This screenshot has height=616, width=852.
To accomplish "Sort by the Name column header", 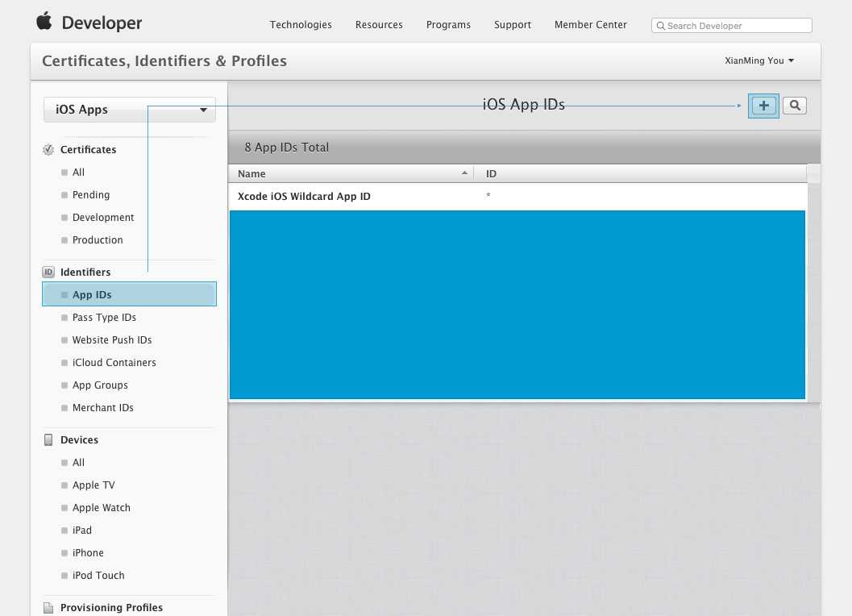I will pos(351,174).
